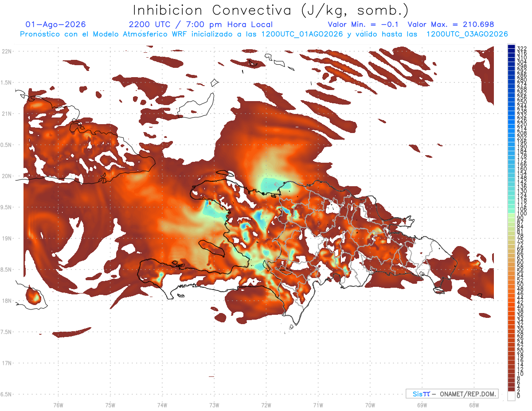
Task: Click the colorbar label '0'
Action: (519, 395)
